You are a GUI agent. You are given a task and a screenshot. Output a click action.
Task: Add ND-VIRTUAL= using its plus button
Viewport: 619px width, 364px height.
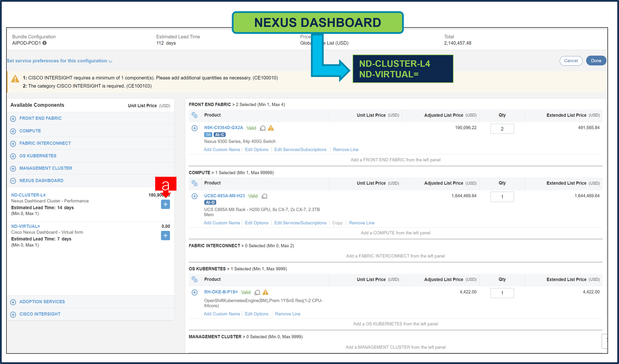[x=165, y=236]
